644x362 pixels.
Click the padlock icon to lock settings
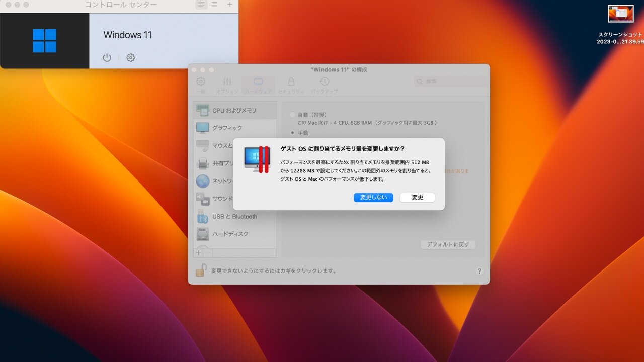[201, 270]
